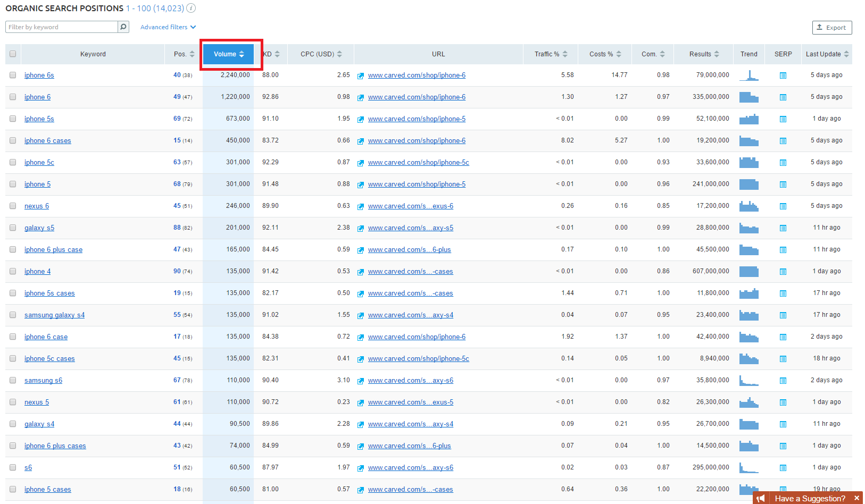Image resolution: width=865 pixels, height=504 pixels.
Task: Check the box for iphone 5 cases row
Action: 13,489
